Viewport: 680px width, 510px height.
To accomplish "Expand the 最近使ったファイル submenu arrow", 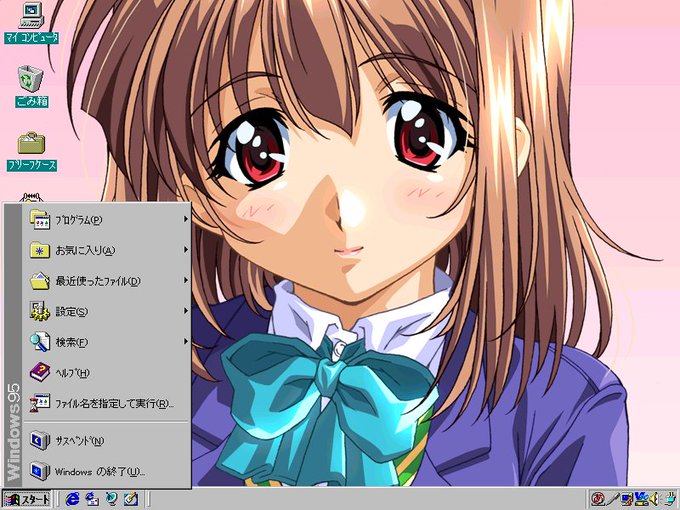I will click(186, 280).
